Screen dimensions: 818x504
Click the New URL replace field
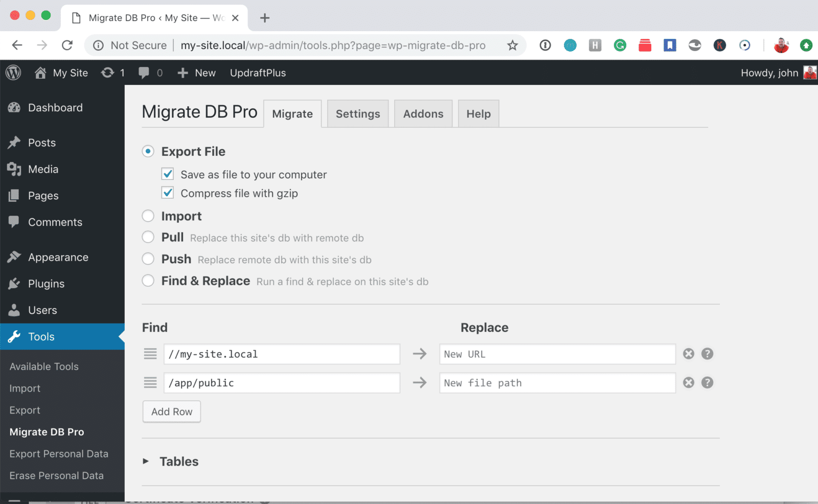pyautogui.click(x=557, y=354)
